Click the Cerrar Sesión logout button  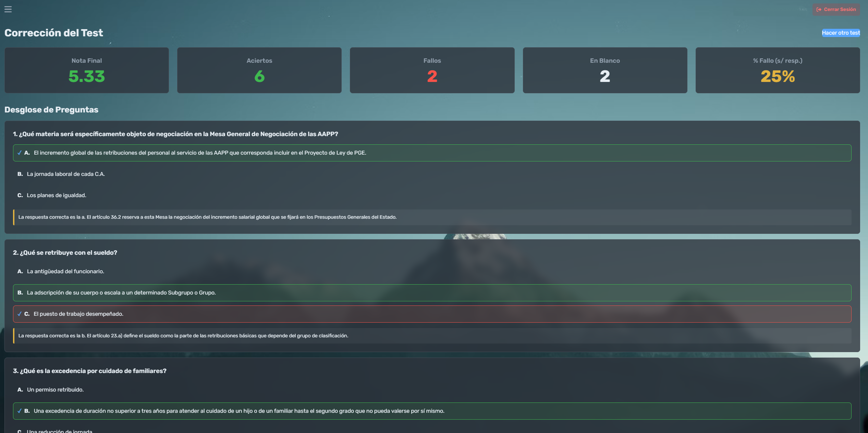point(836,9)
